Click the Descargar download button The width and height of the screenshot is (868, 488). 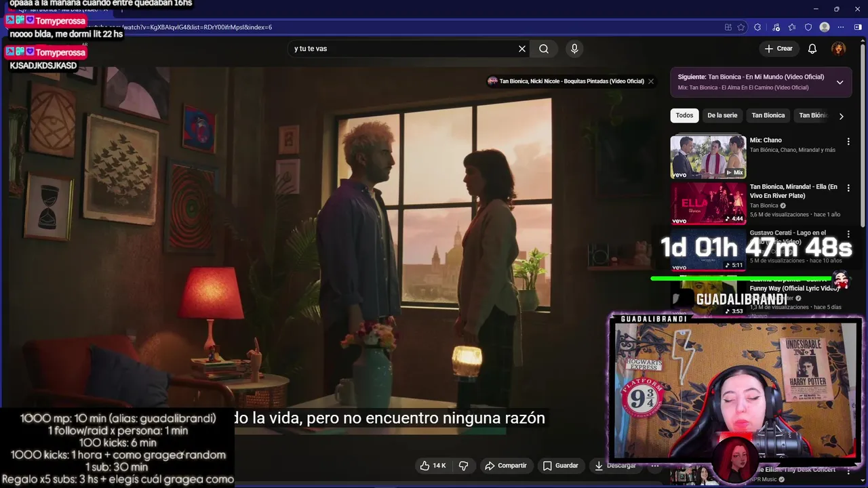(x=616, y=466)
